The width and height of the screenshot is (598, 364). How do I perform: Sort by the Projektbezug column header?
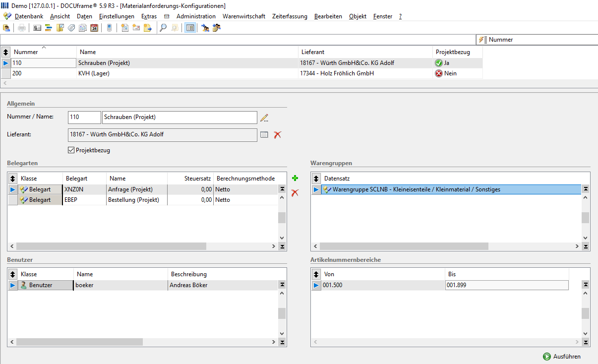[x=457, y=52]
